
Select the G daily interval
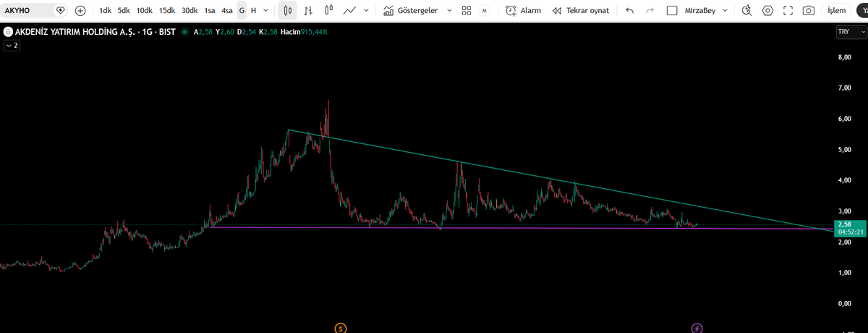click(x=242, y=11)
